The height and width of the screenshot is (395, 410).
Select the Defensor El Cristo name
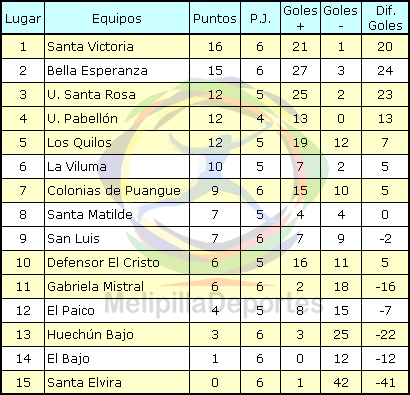(x=103, y=263)
